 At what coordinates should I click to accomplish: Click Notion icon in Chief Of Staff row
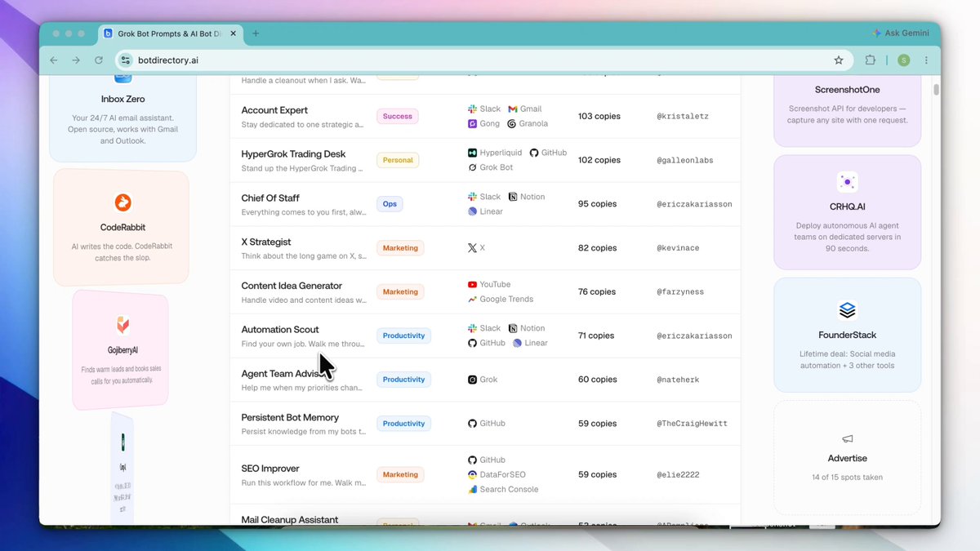tap(513, 197)
